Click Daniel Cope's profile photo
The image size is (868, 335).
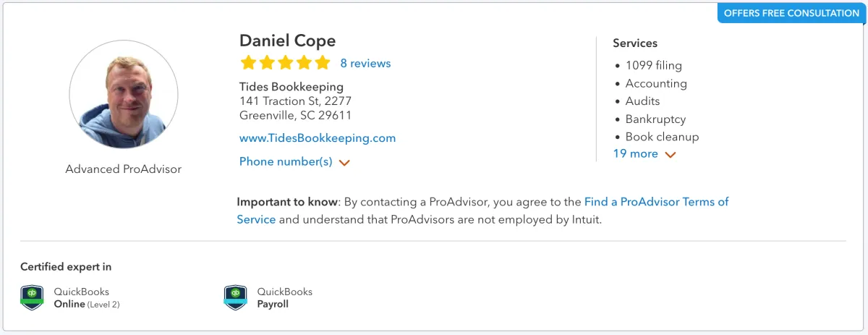click(124, 95)
